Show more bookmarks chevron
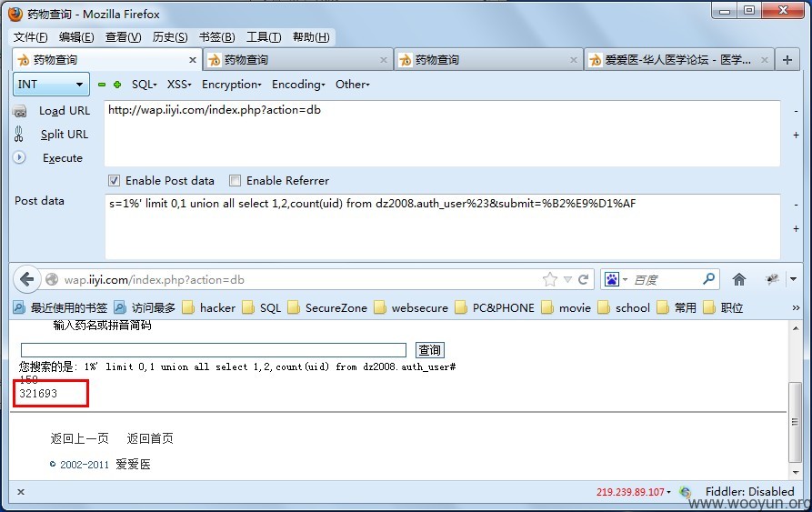This screenshot has width=812, height=512. (x=796, y=308)
